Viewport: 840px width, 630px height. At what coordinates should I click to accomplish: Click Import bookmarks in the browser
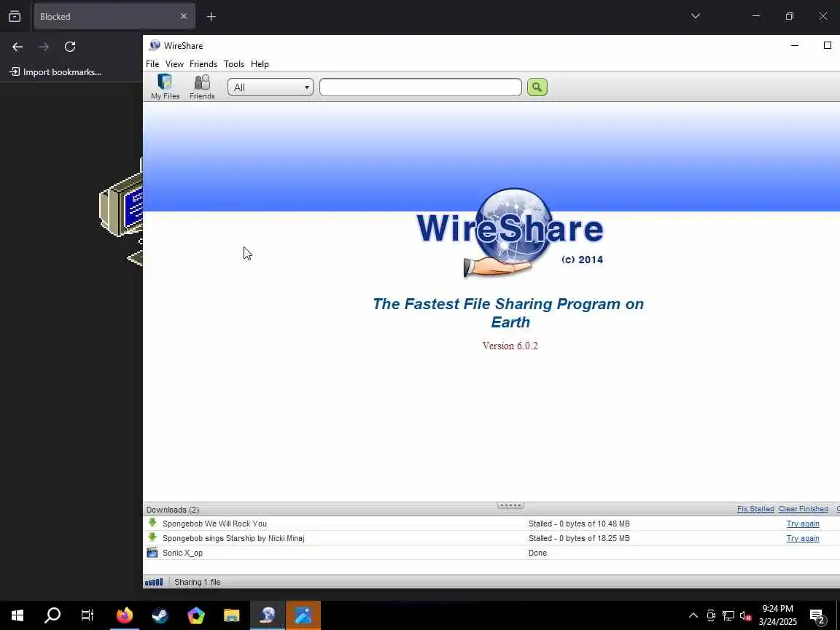[x=55, y=71]
